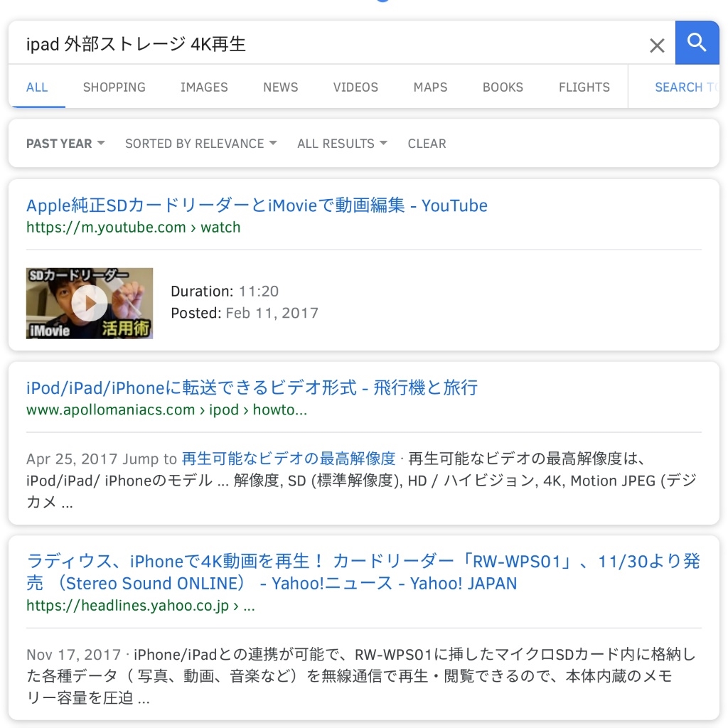This screenshot has height=728, width=728.
Task: Open Apple純正SDカードリーダー YouTube result title
Action: tap(257, 205)
